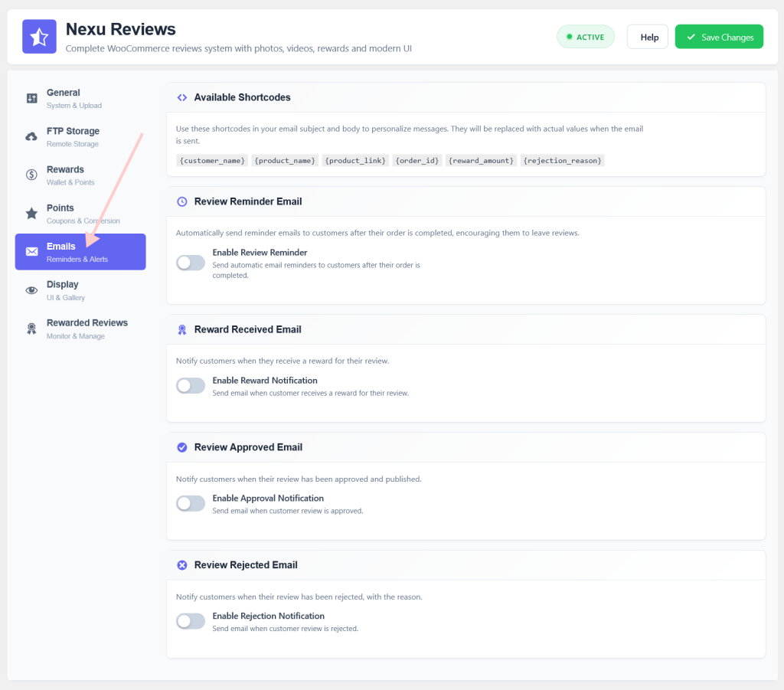Click the Display eye icon in sidebar

pyautogui.click(x=31, y=290)
